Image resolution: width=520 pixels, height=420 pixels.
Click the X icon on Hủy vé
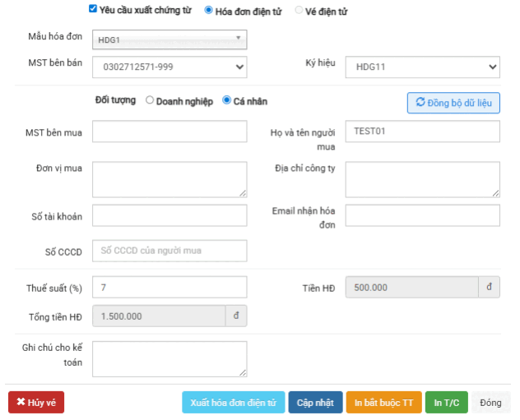click(x=21, y=403)
